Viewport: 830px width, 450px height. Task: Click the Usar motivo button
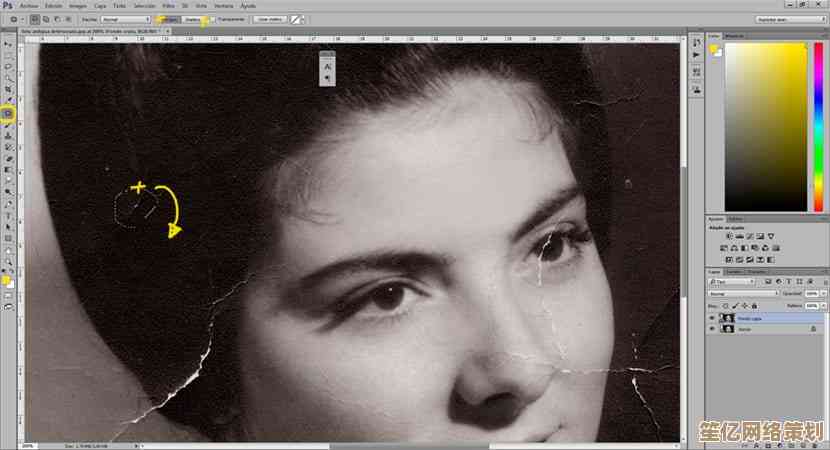(268, 19)
